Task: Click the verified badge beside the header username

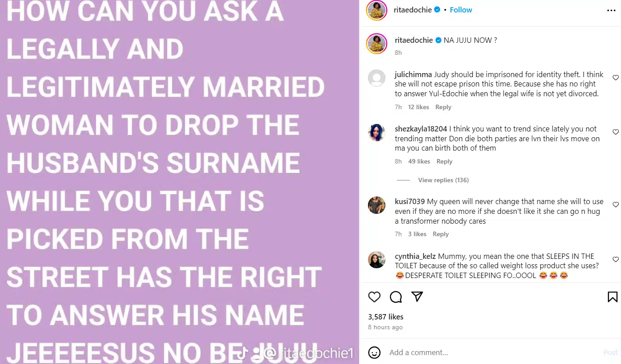Action: click(x=437, y=10)
